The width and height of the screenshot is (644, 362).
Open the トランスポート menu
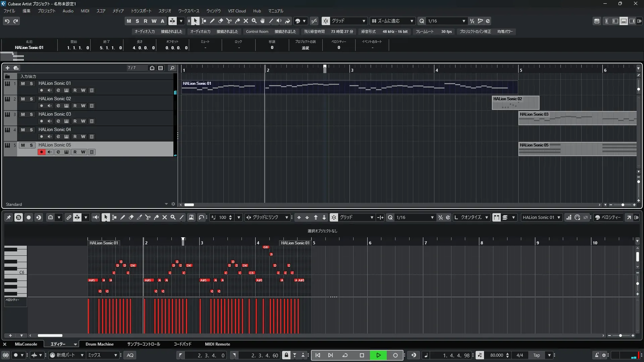[x=141, y=11]
